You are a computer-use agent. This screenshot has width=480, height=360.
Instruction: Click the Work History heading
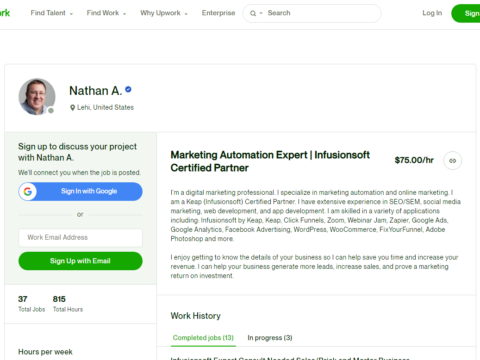196,316
